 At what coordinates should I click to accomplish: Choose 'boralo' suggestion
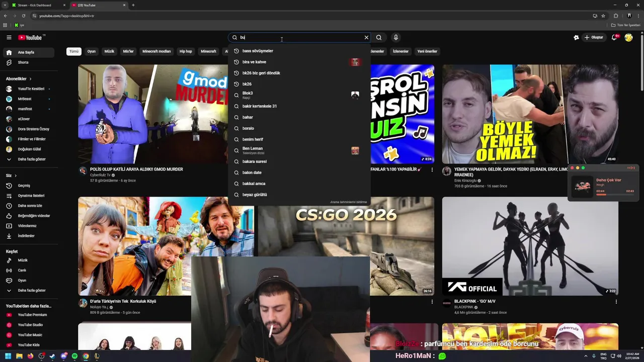[299, 128]
